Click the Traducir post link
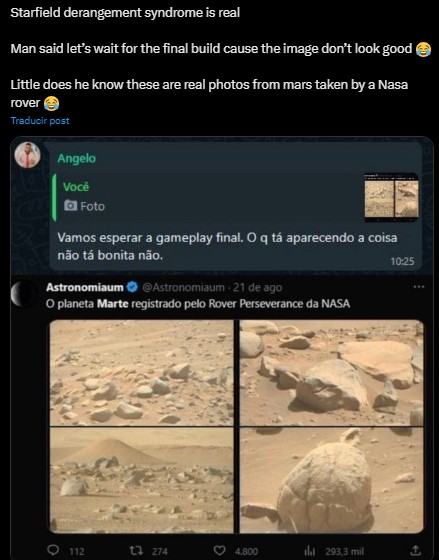Image resolution: width=439 pixels, height=560 pixels. pyautogui.click(x=40, y=121)
